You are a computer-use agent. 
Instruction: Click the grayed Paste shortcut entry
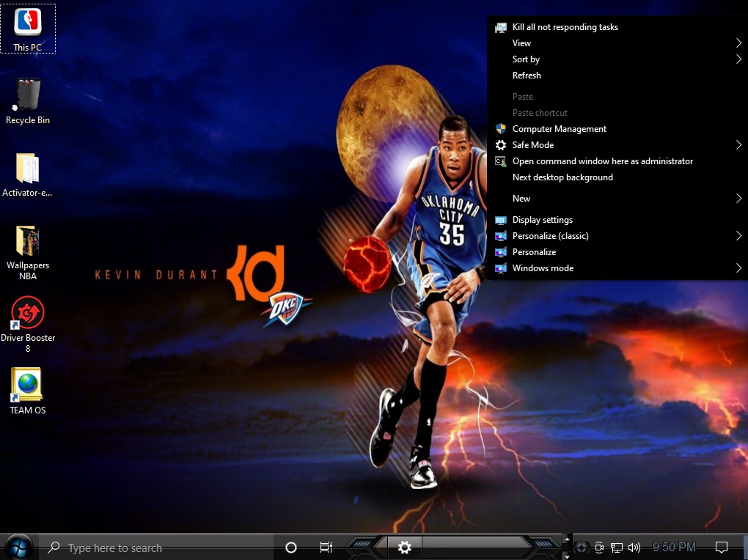point(540,113)
